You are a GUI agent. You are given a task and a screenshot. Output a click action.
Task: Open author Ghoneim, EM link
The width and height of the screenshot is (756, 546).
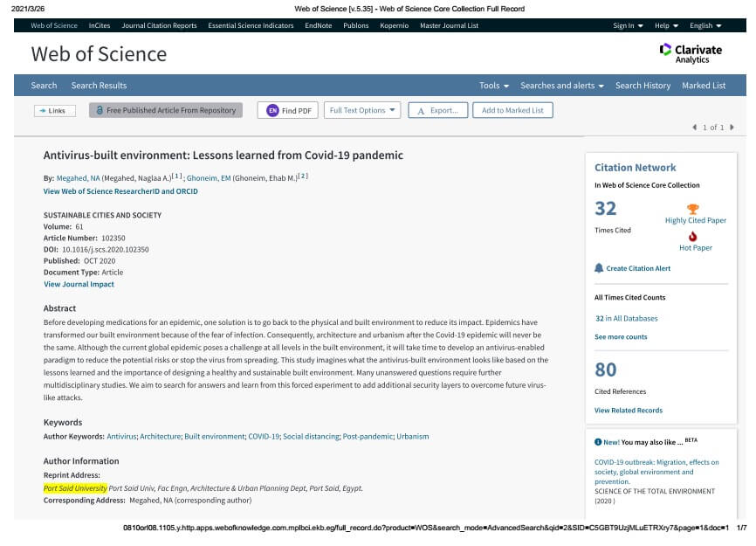(x=209, y=178)
